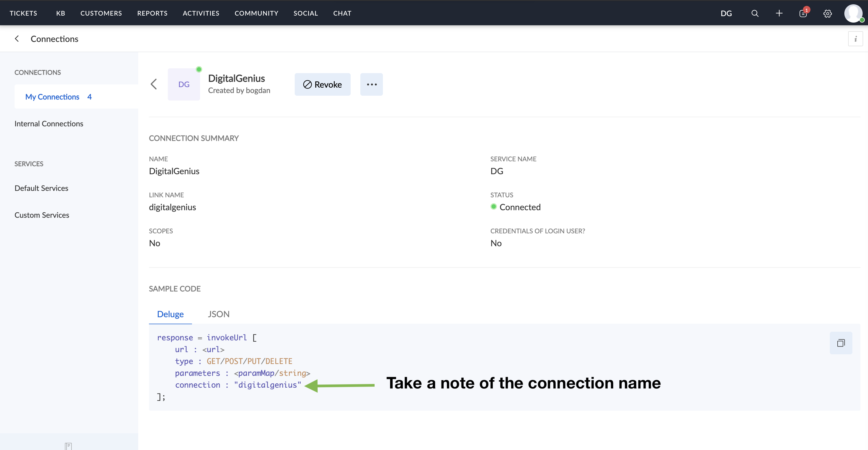Click the GET/POST/PUT/DELETE code line

point(233,361)
